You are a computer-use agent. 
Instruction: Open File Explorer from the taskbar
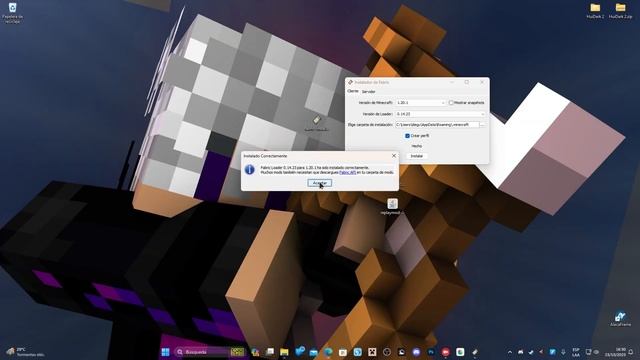pos(284,352)
